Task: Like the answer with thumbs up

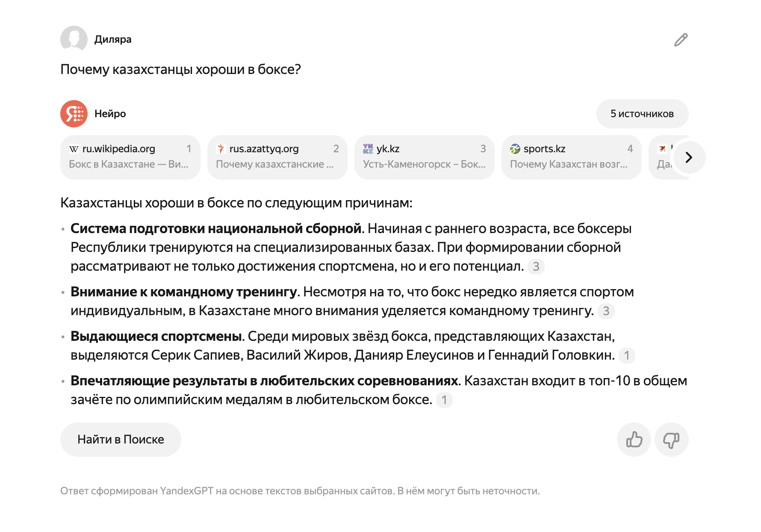Action: (x=634, y=440)
